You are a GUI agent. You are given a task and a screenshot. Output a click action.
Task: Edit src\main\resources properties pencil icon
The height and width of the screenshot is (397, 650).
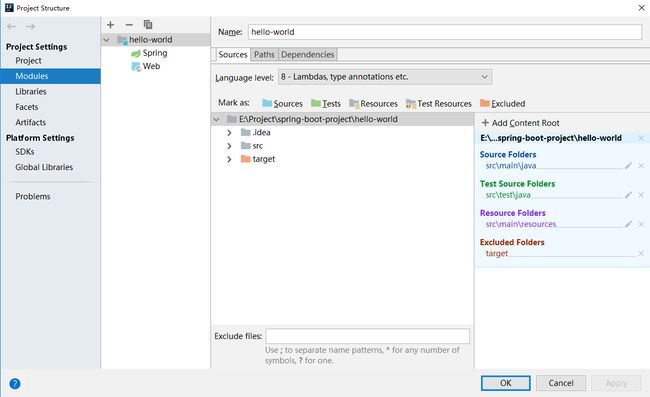pos(628,224)
